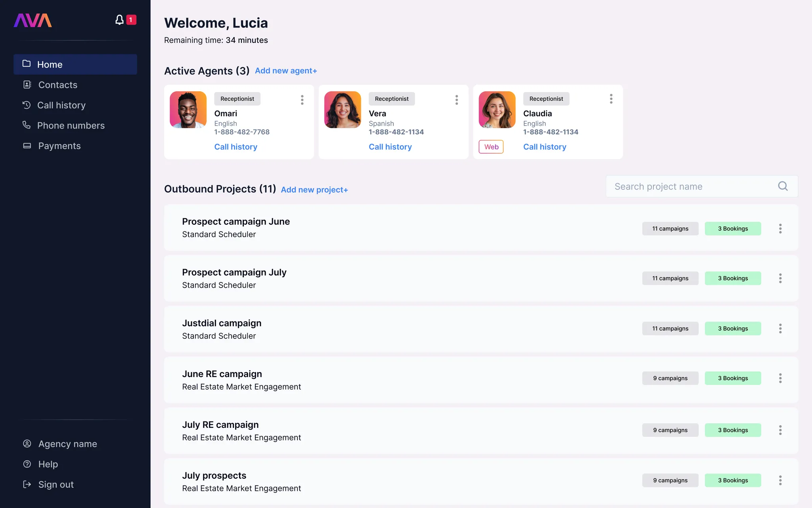
Task: Click Receptionist tag on Omari's card
Action: [x=237, y=99]
